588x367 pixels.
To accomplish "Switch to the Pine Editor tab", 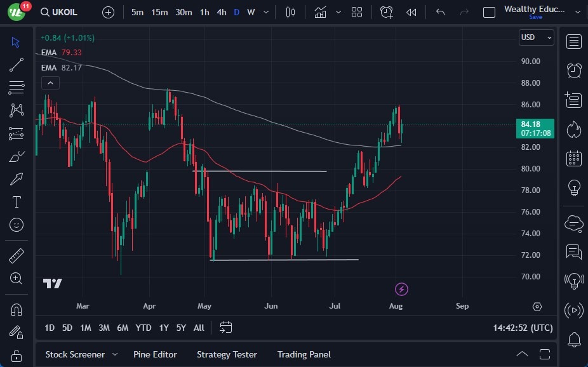I will coord(156,354).
